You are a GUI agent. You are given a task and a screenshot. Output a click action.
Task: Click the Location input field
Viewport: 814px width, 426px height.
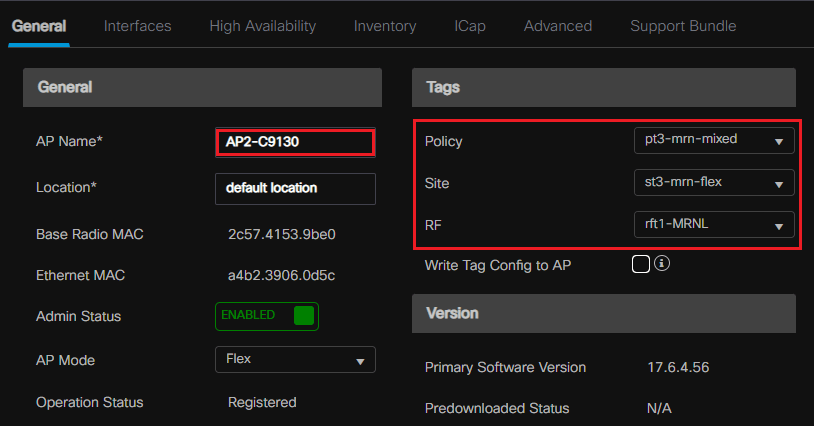pos(295,188)
